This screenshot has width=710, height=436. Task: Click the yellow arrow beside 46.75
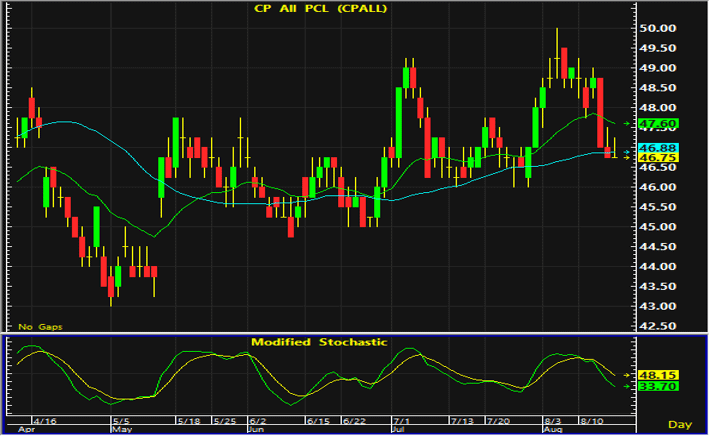(627, 158)
